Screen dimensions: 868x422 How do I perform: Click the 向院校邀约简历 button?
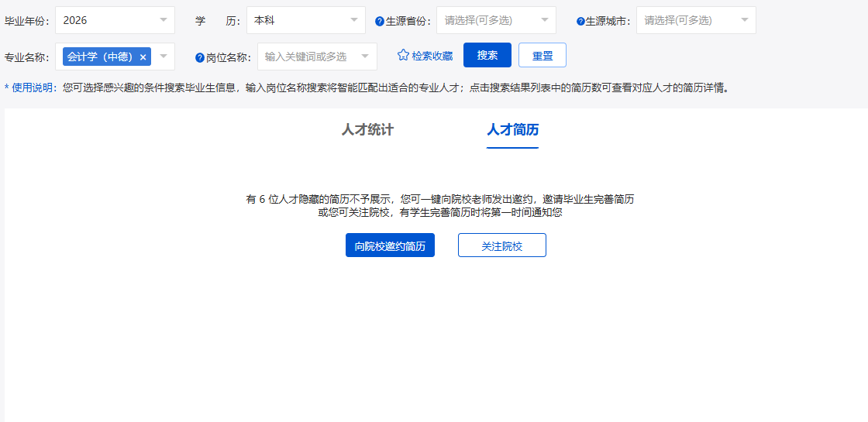coord(390,245)
